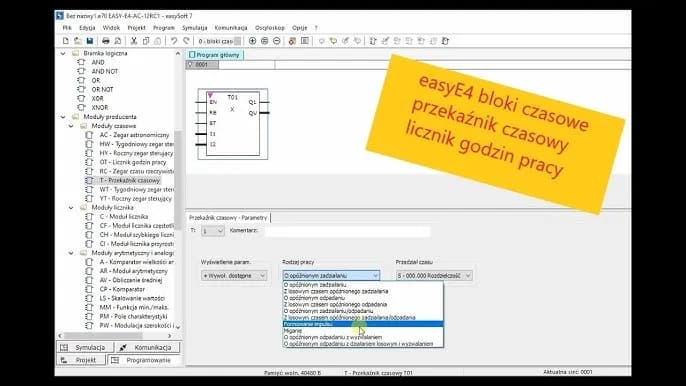
Task: Collapse the Moduły czasowe tree node
Action: (71, 126)
